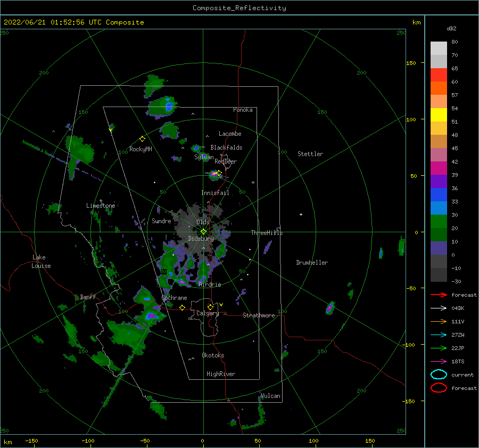
Task: Click the RedDeer city label
Action: [226, 161]
